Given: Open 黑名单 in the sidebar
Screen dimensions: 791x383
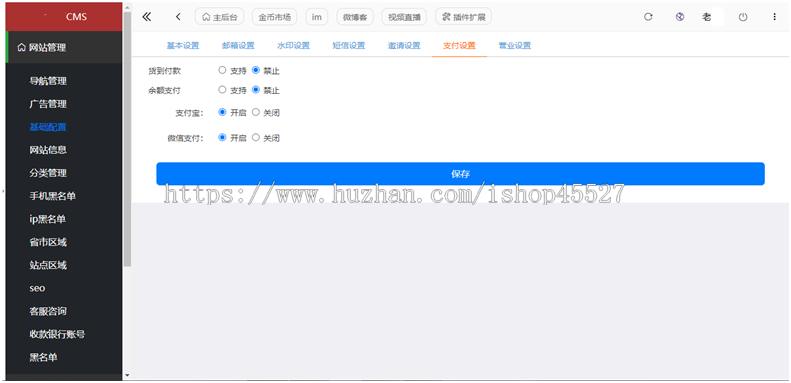Looking at the screenshot, I should click(43, 357).
